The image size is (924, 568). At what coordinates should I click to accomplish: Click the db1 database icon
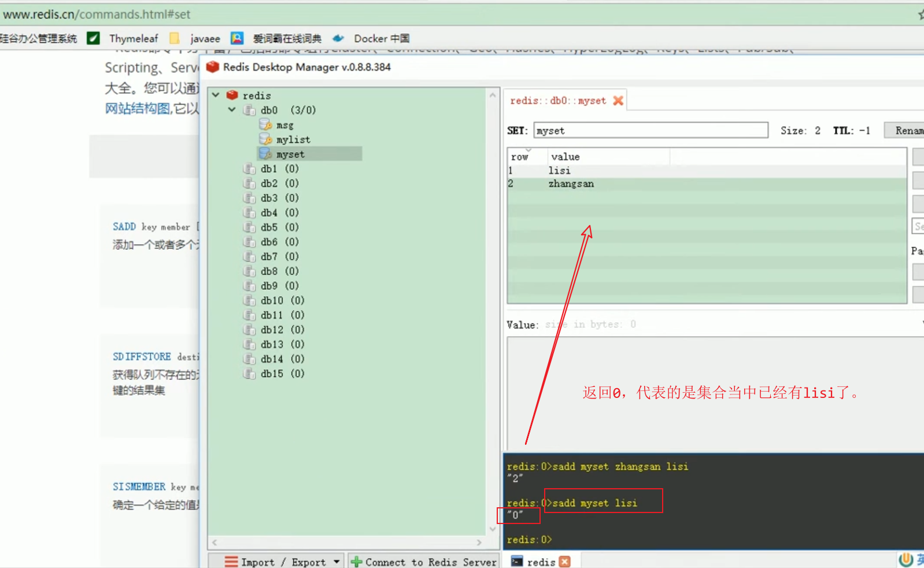pos(249,169)
